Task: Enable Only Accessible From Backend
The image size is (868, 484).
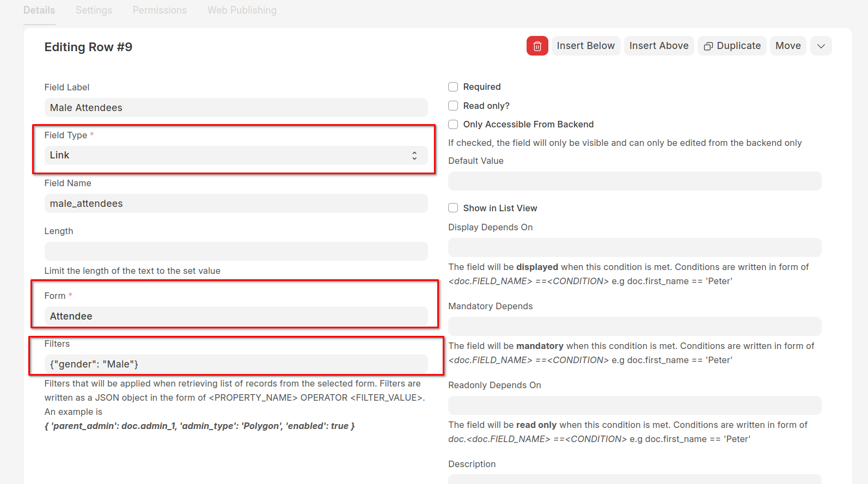Action: click(x=453, y=124)
